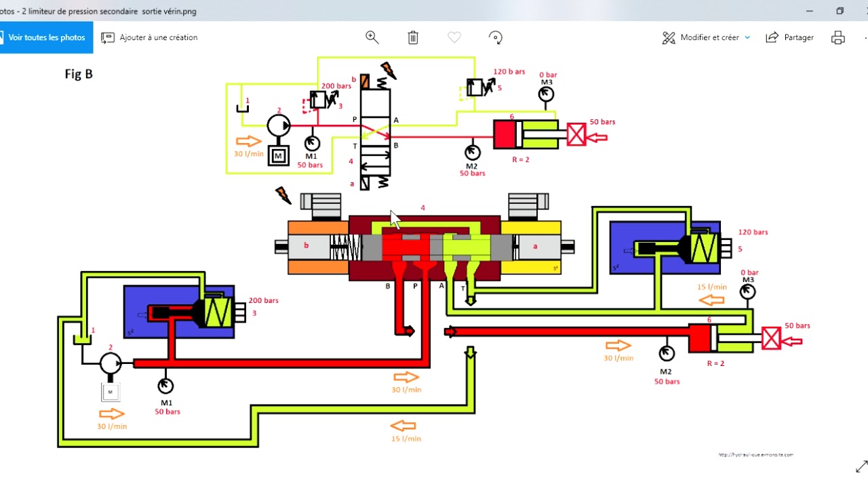Rotate the image with rotate icon
The width and height of the screenshot is (868, 488).
pos(496,37)
